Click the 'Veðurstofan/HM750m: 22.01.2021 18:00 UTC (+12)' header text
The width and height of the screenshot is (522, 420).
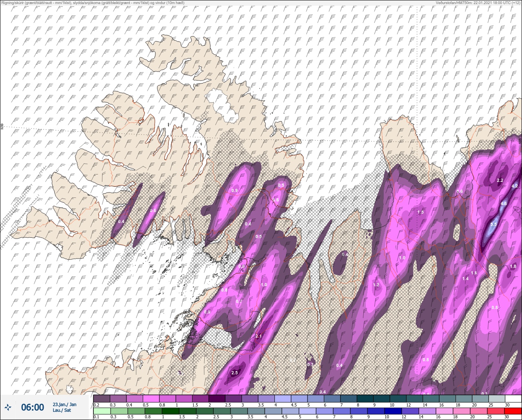478,3
